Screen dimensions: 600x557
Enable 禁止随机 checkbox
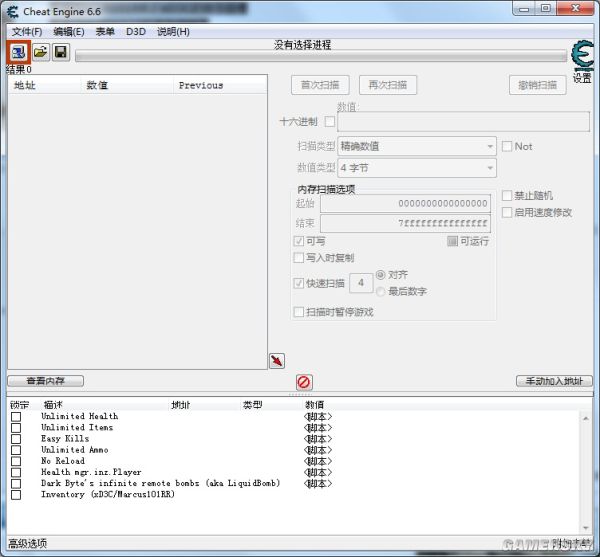pyautogui.click(x=507, y=195)
